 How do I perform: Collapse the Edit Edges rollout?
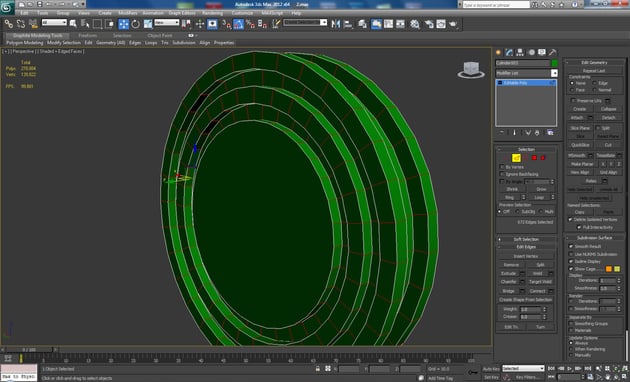click(x=526, y=247)
